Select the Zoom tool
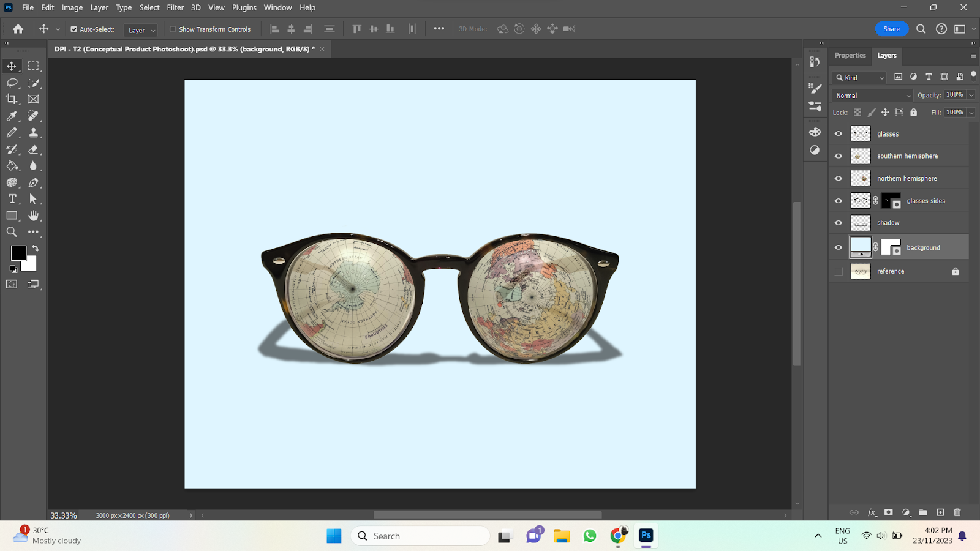 (x=12, y=232)
